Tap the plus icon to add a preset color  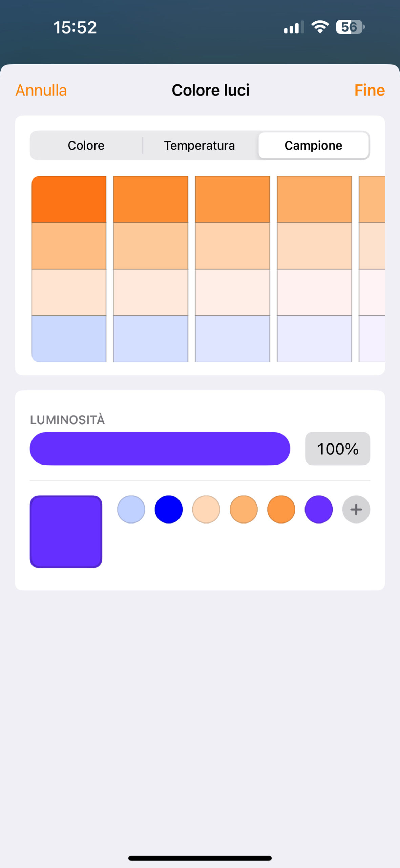point(356,509)
